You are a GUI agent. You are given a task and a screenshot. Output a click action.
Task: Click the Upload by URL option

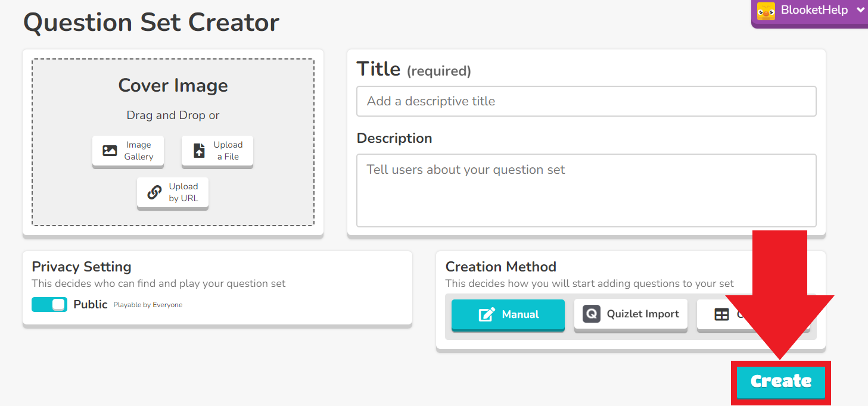[173, 192]
